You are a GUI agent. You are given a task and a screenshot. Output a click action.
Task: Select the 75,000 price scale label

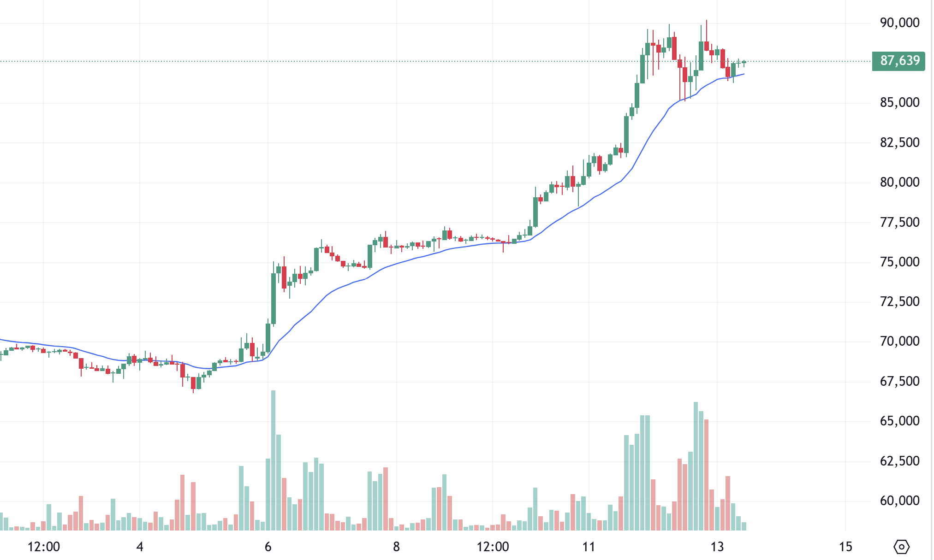[899, 262]
